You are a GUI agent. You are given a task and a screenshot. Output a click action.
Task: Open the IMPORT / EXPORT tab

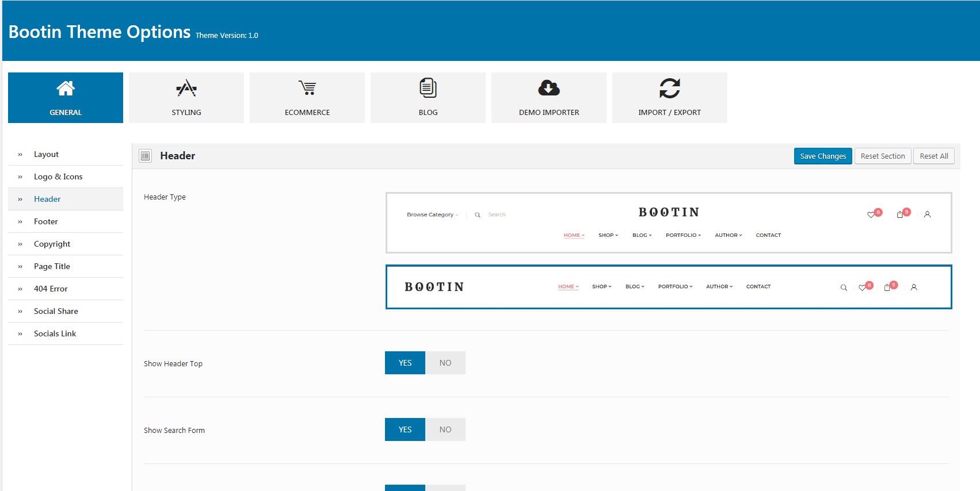(670, 98)
